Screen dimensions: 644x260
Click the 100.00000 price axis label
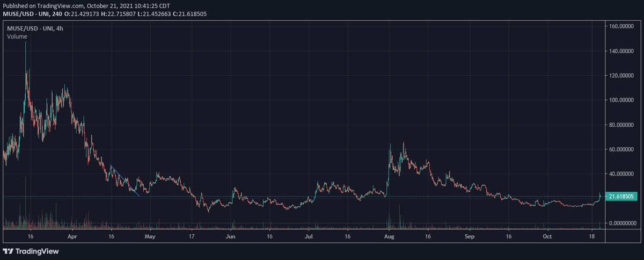[x=623, y=100]
